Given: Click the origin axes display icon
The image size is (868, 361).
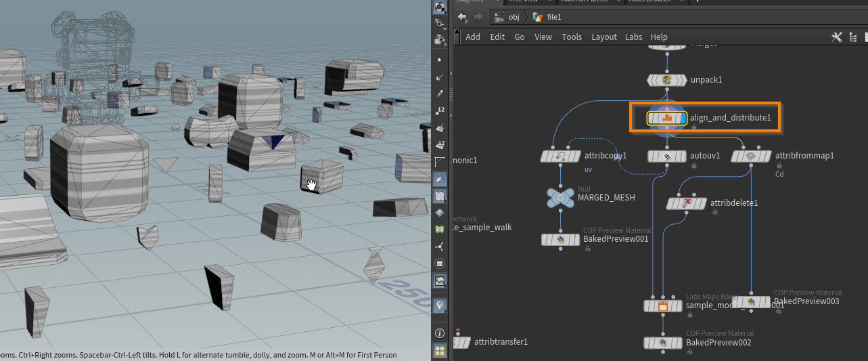Looking at the screenshot, I should 440,247.
